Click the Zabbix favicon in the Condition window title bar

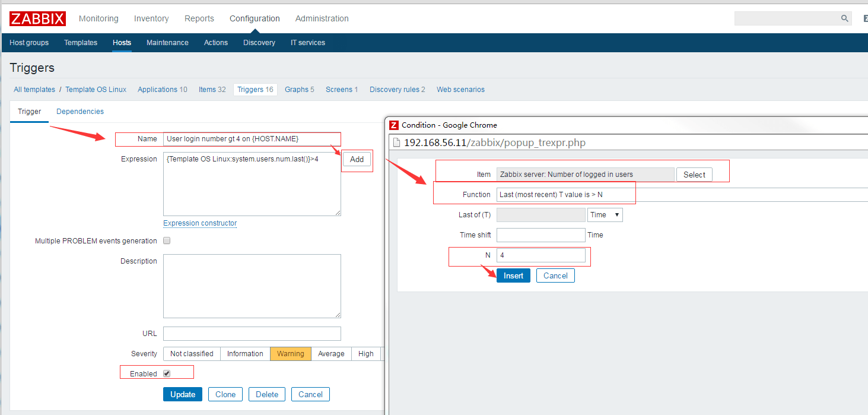tap(393, 125)
